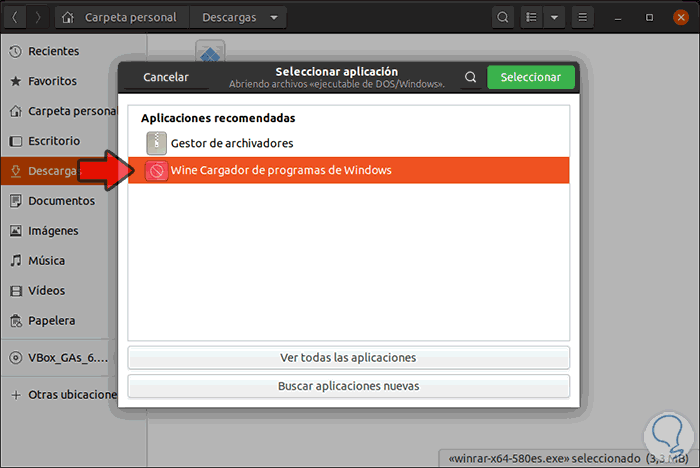
Task: Switch to list view in file manager
Action: tap(531, 17)
